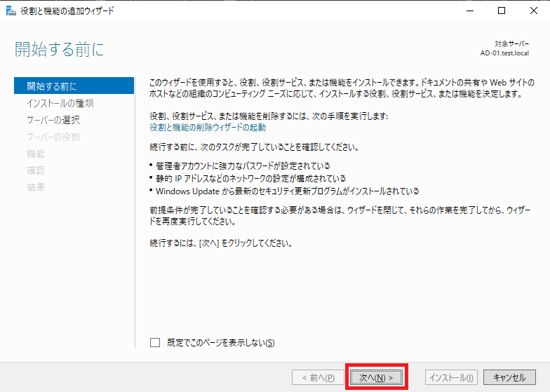This screenshot has width=550, height=392.
Task: Maximize the wizard window
Action: pyautogui.click(x=502, y=11)
